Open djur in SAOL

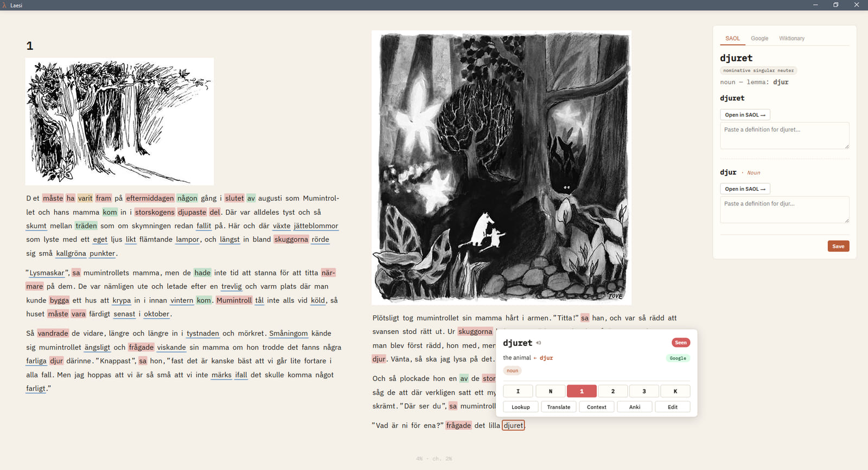[745, 189]
